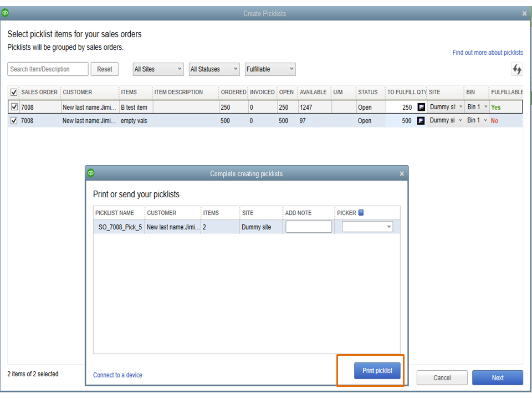This screenshot has width=532, height=399.
Task: Click the ORDERED column header
Action: pyautogui.click(x=233, y=92)
